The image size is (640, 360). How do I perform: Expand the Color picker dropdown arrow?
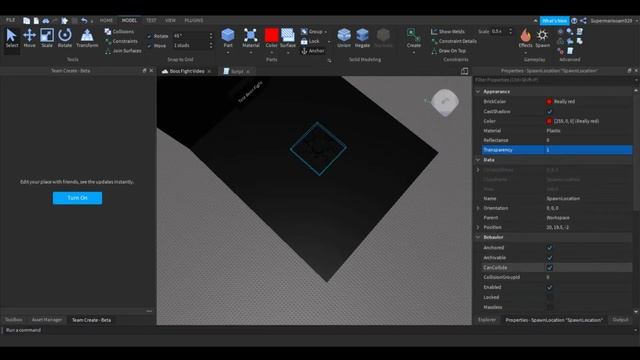tap(271, 53)
